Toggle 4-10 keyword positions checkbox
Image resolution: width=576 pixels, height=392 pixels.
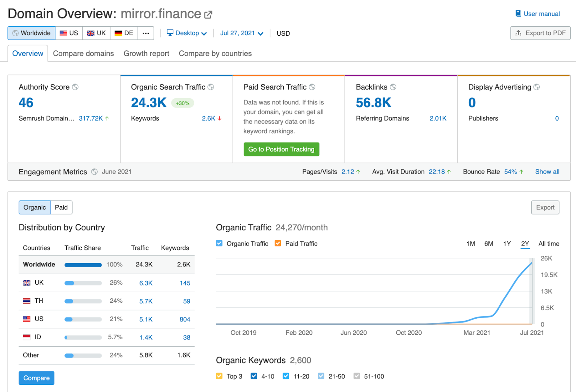point(254,376)
